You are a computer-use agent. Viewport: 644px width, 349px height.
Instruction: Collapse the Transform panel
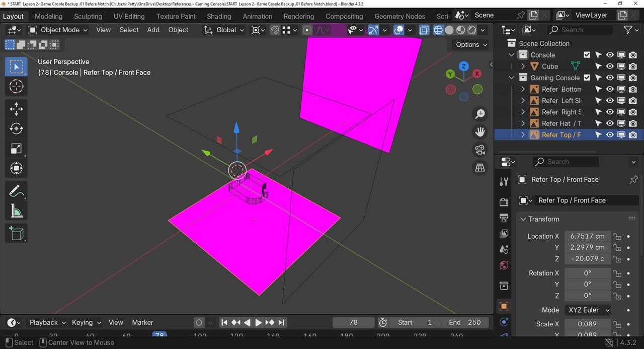tap(523, 219)
